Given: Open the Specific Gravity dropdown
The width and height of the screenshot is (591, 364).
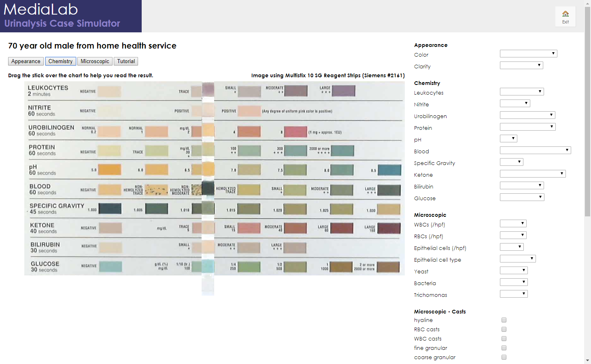Looking at the screenshot, I should coord(511,162).
